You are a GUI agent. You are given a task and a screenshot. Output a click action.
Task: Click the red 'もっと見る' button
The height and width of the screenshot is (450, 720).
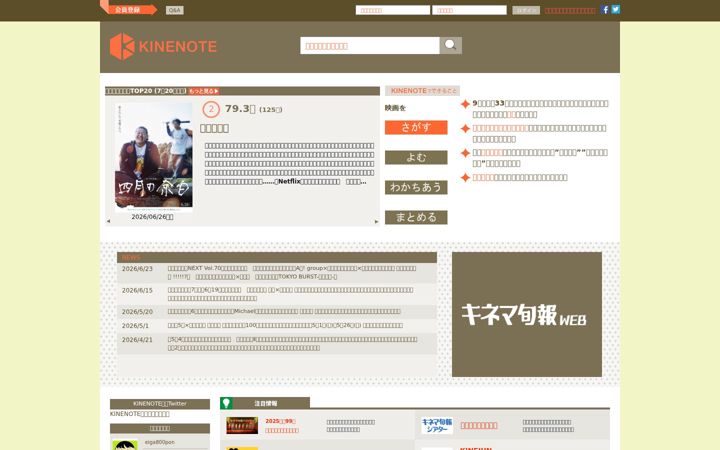tap(203, 91)
